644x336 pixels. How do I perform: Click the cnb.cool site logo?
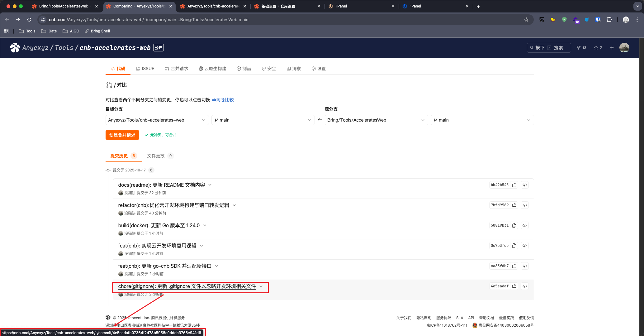[x=15, y=47]
